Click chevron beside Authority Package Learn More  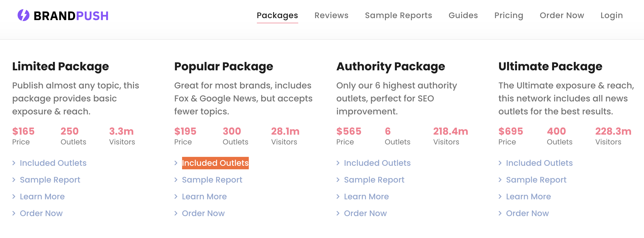(338, 197)
